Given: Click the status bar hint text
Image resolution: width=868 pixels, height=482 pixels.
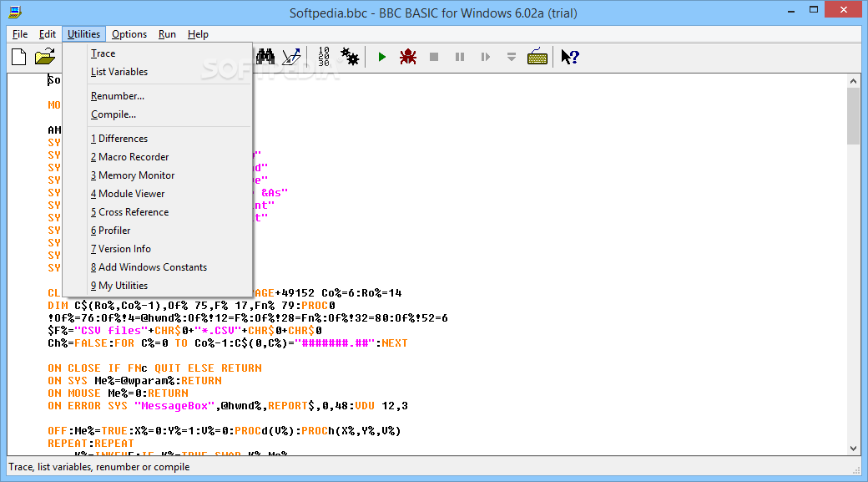Looking at the screenshot, I should [99, 467].
